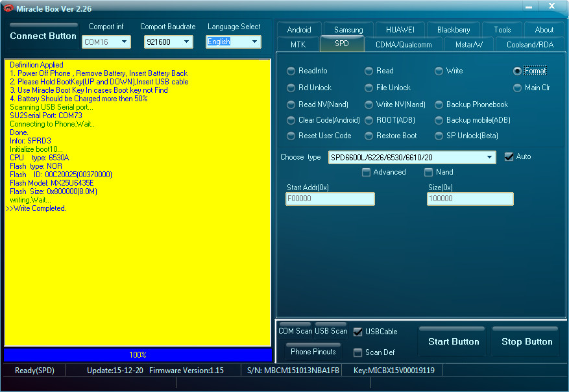Close the Miracle Box window
569x392 pixels.
coord(551,6)
